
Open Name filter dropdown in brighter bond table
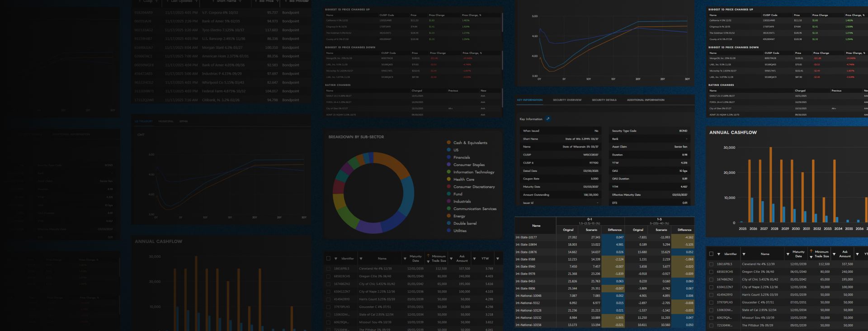(744, 254)
